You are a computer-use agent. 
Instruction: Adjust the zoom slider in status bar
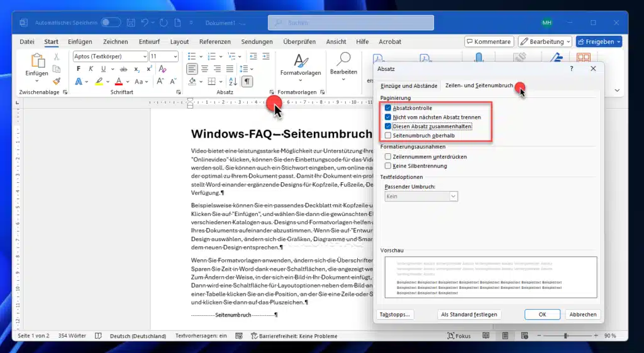[x=565, y=336]
